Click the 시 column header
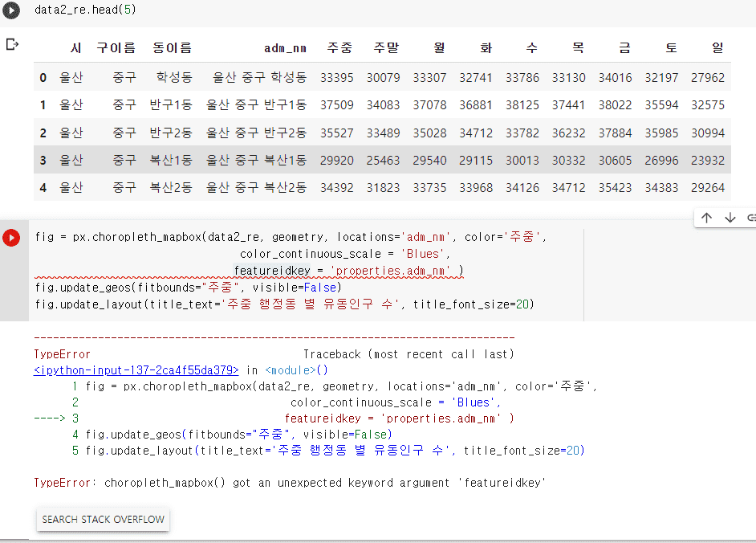 tap(75, 47)
